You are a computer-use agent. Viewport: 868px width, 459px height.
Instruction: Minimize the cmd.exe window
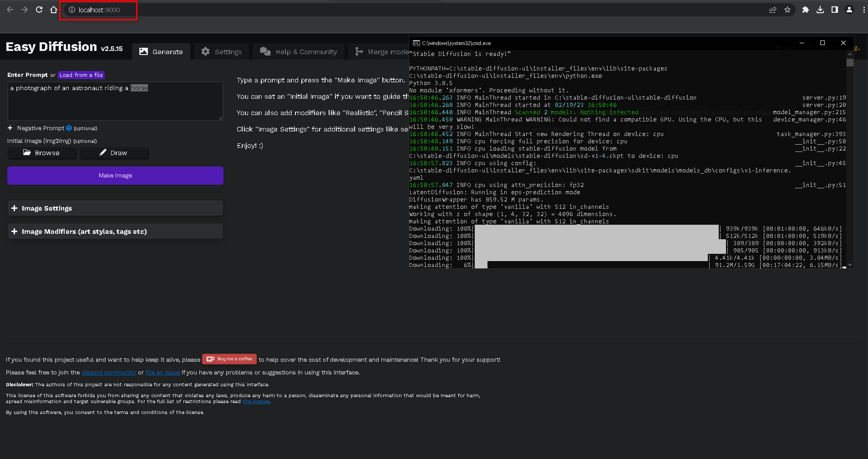click(802, 43)
